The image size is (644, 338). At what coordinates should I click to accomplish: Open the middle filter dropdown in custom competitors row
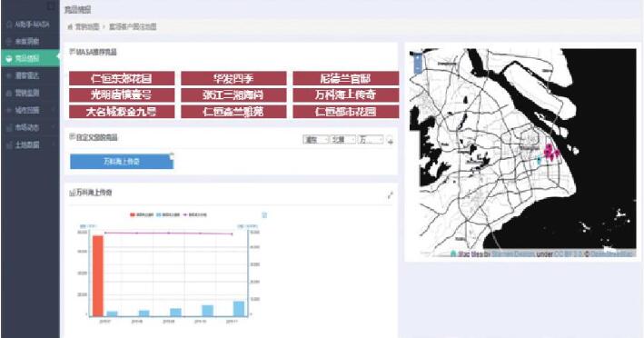pyautogui.click(x=343, y=140)
